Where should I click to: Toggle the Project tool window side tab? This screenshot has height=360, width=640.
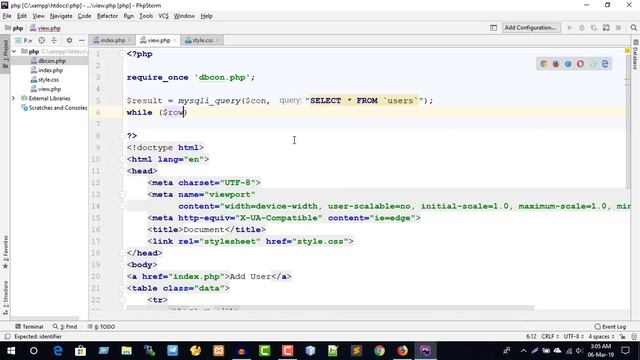[x=5, y=55]
